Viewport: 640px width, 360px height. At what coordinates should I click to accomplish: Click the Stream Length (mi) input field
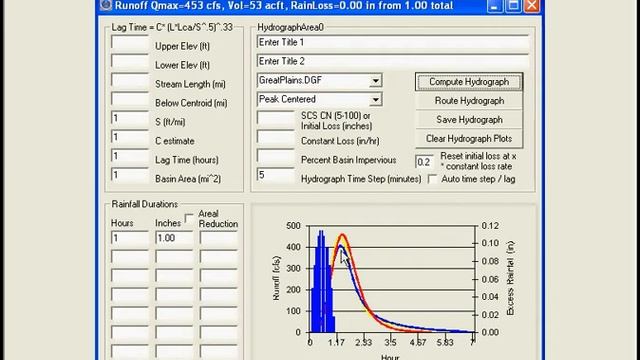[x=130, y=80]
